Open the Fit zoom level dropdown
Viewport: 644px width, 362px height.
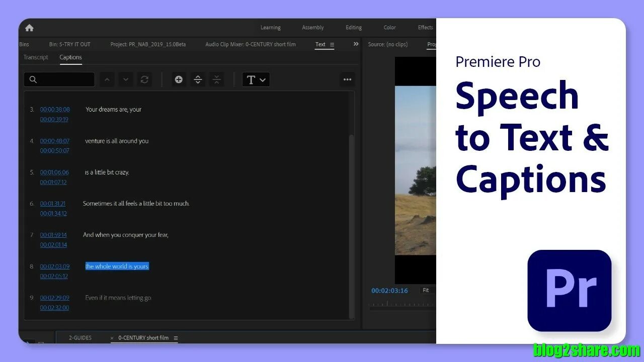[x=428, y=290]
